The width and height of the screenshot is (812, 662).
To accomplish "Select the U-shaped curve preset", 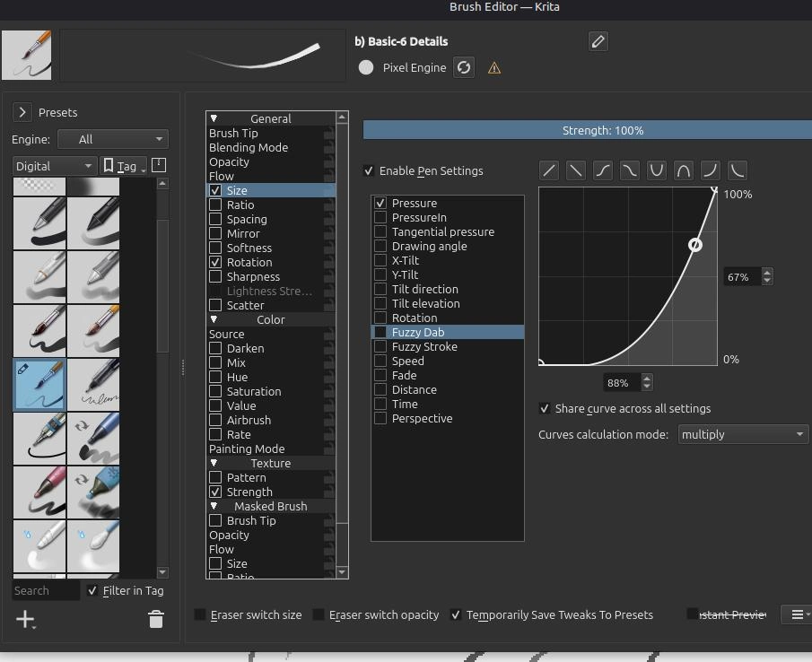I will click(657, 170).
